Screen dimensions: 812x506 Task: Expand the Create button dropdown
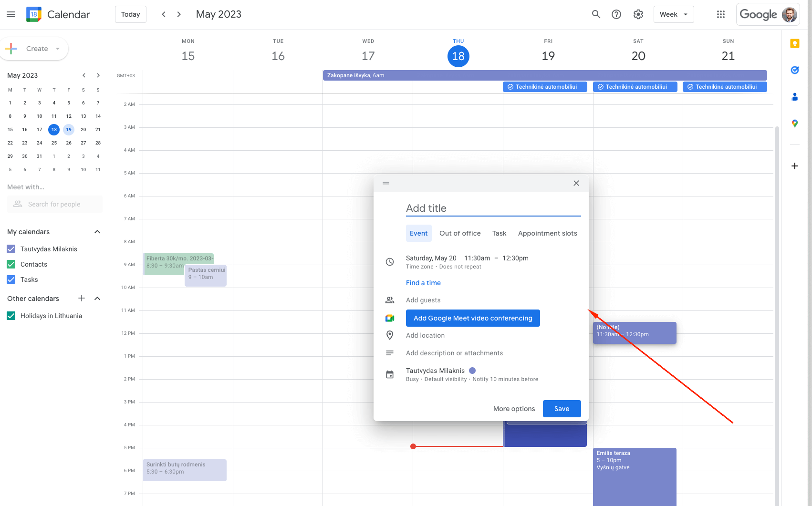click(x=58, y=49)
